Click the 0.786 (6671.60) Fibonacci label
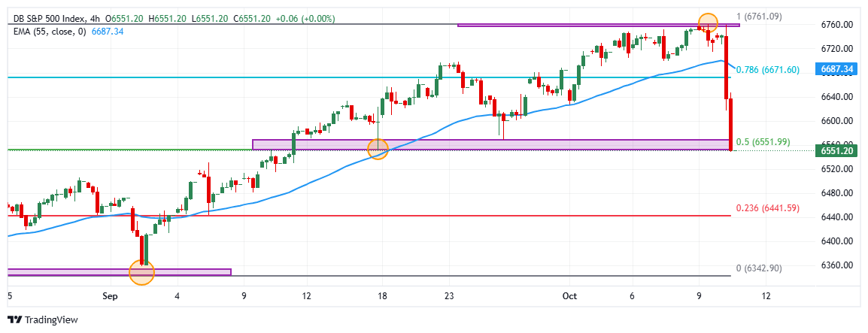The image size is (868, 333). pyautogui.click(x=767, y=69)
